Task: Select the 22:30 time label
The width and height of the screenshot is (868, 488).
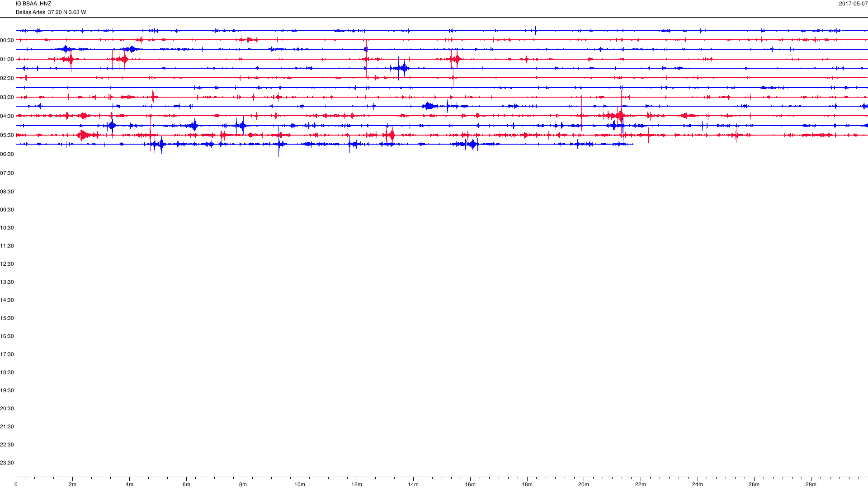Action: coord(7,445)
